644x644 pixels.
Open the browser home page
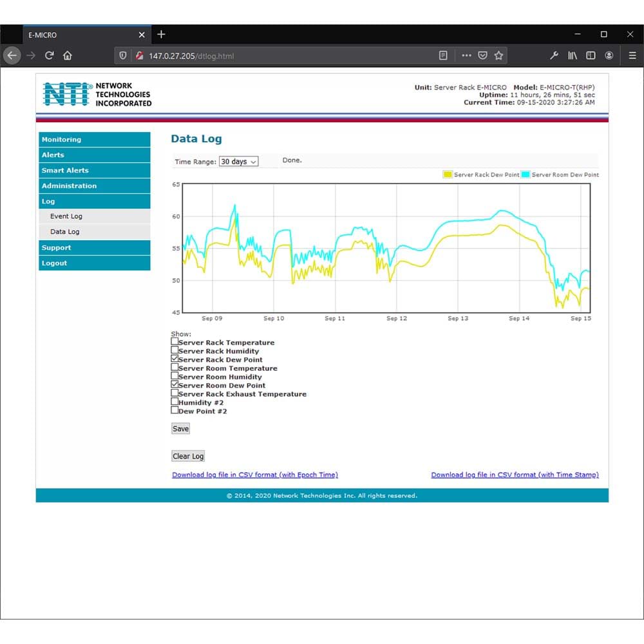pyautogui.click(x=68, y=55)
